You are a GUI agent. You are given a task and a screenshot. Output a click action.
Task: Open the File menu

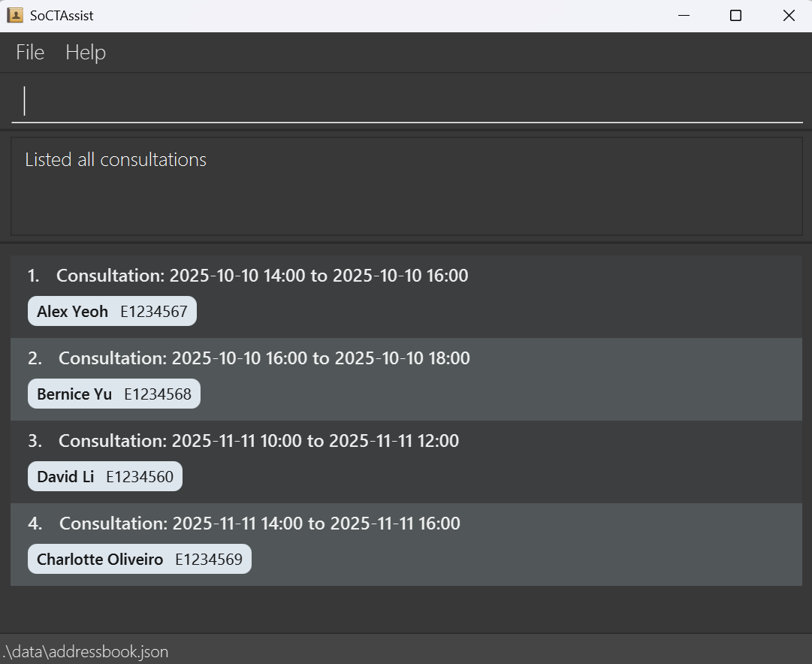point(30,53)
